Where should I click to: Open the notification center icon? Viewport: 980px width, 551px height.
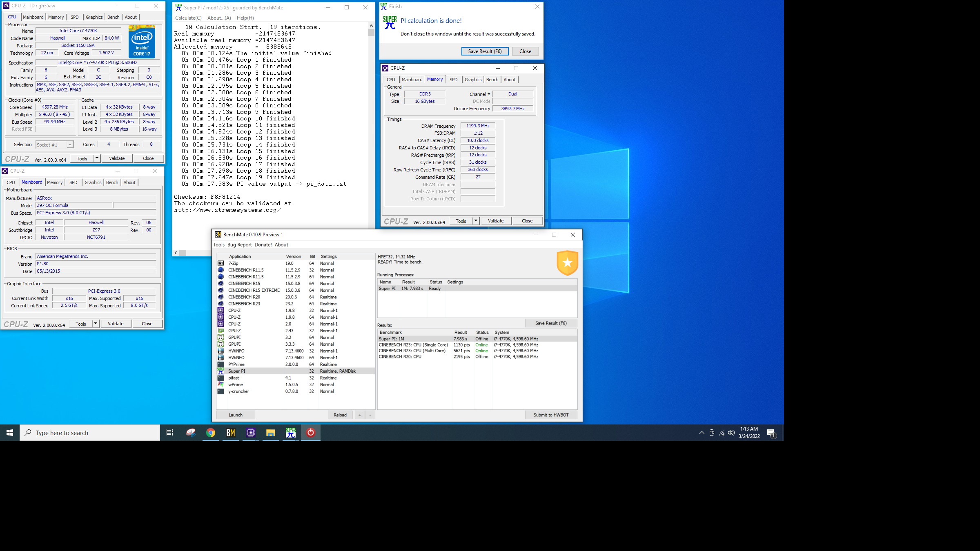click(771, 433)
